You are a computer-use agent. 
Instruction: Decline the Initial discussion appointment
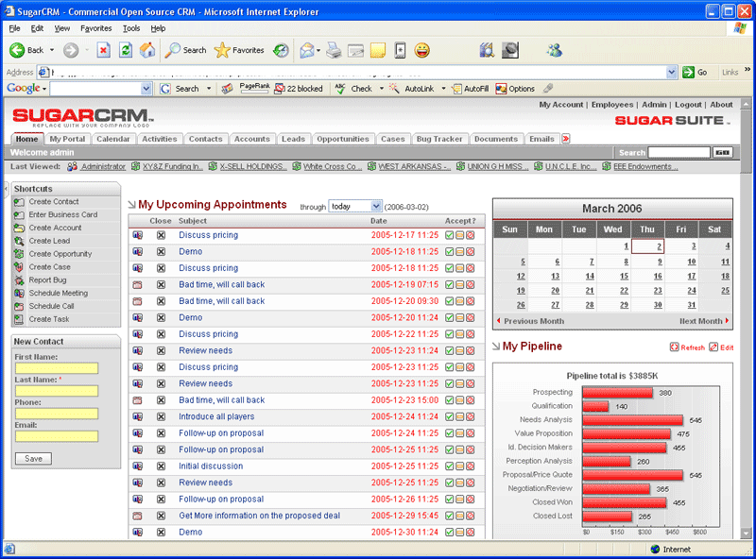[471, 466]
